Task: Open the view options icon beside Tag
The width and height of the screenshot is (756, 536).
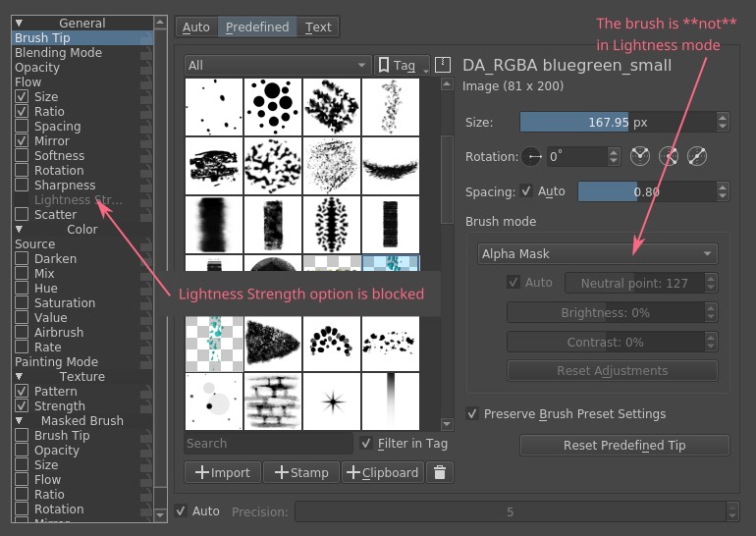Action: (x=442, y=65)
